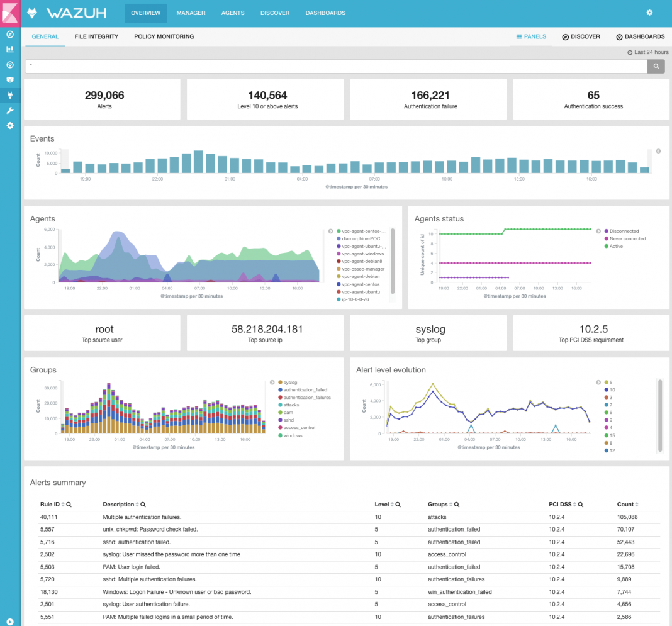Collapse the Agents chart legend arrow

point(330,231)
